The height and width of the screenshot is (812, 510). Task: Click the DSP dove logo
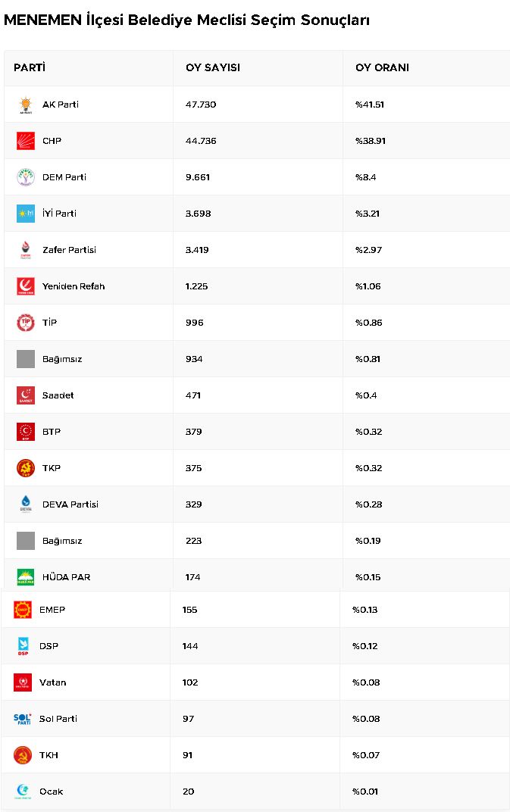point(23,646)
